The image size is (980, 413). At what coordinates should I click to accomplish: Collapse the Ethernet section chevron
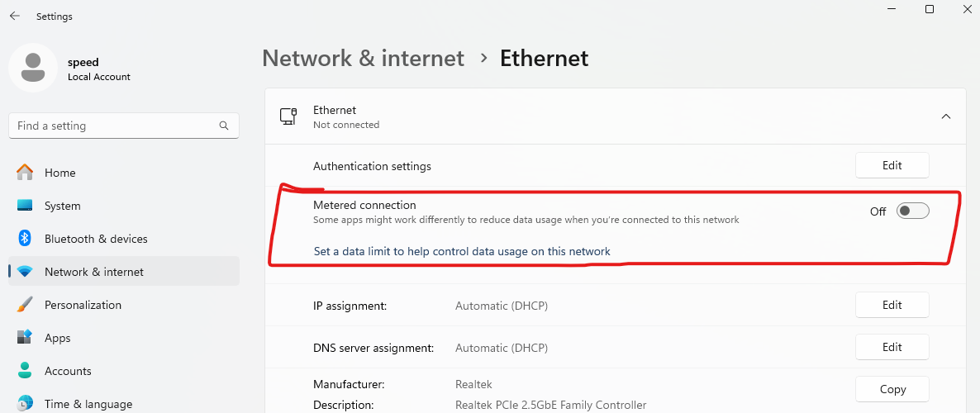[x=945, y=116]
